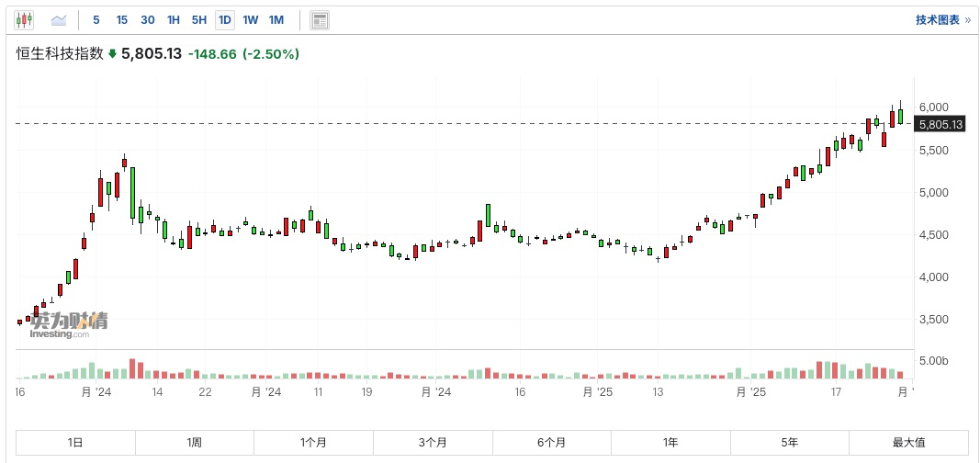Screen dimensions: 980x463
Task: Show the 5年 time range
Action: [x=790, y=442]
